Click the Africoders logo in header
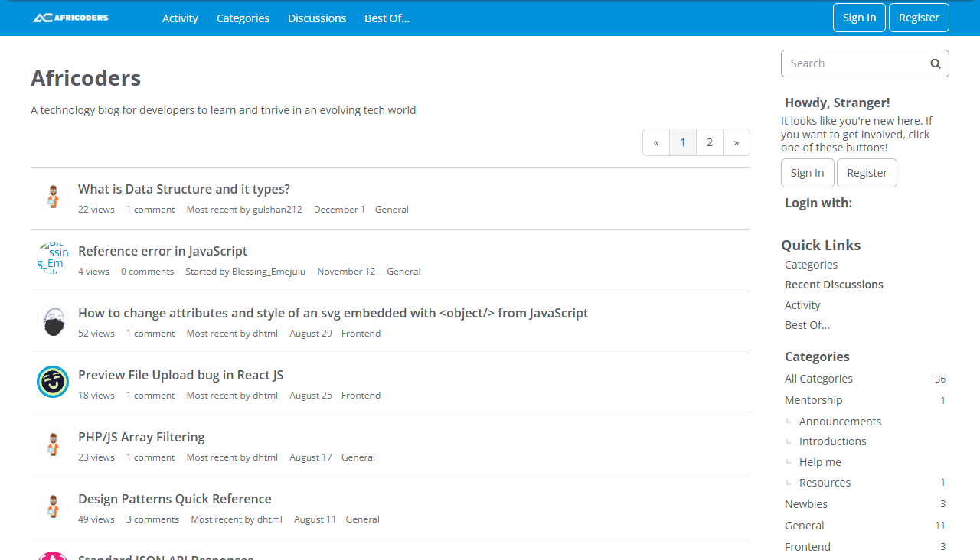The image size is (980, 560). click(x=70, y=18)
